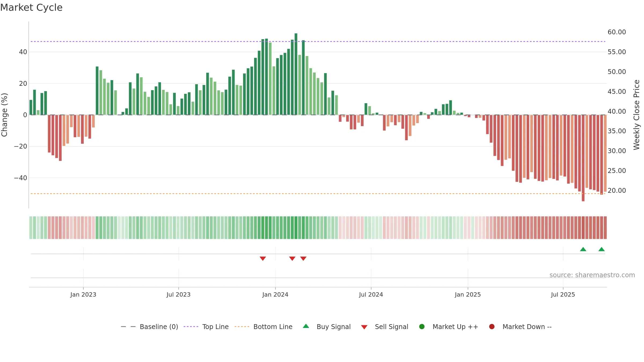This screenshot has height=362, width=644.
Task: Click the Change (%) axis title
Action: click(4, 115)
